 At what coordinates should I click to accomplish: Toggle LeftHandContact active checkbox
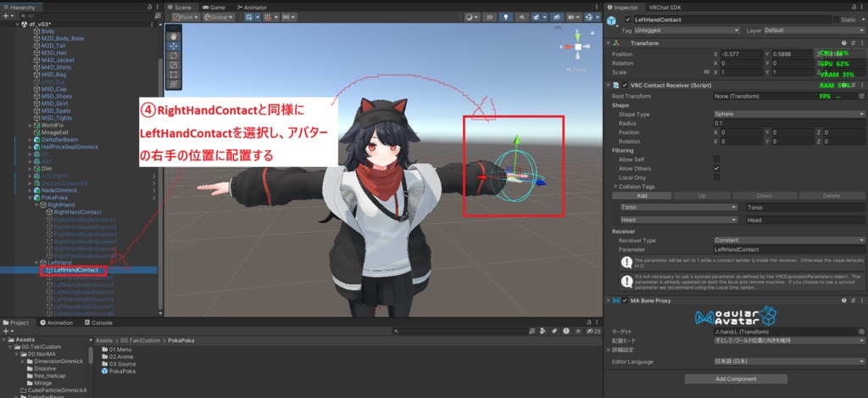click(628, 20)
